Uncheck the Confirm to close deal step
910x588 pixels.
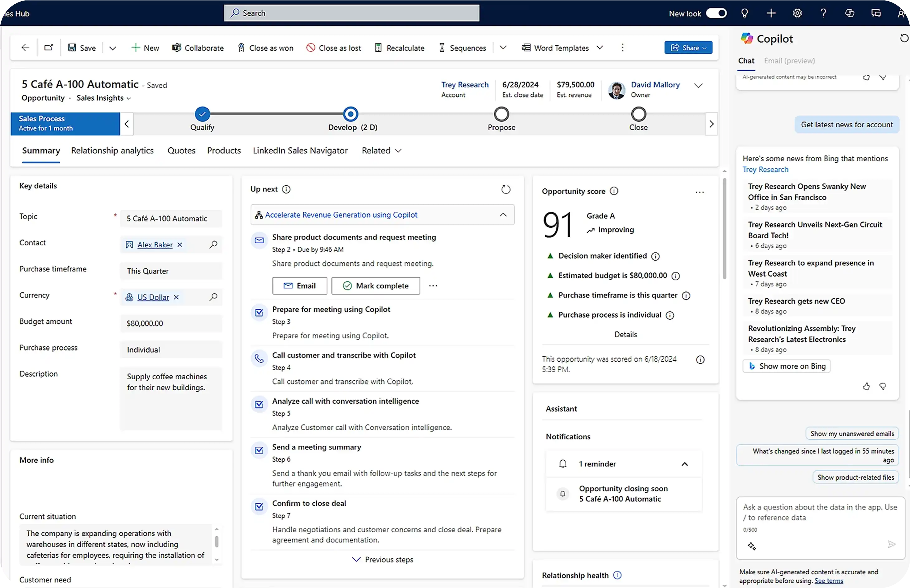click(x=259, y=506)
